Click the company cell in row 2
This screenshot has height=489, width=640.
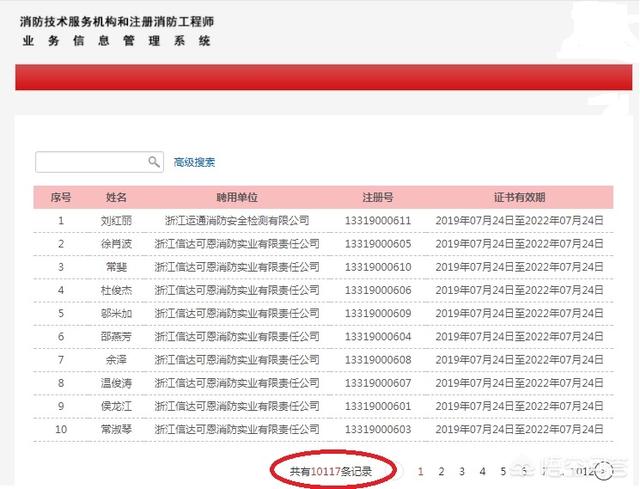click(237, 244)
